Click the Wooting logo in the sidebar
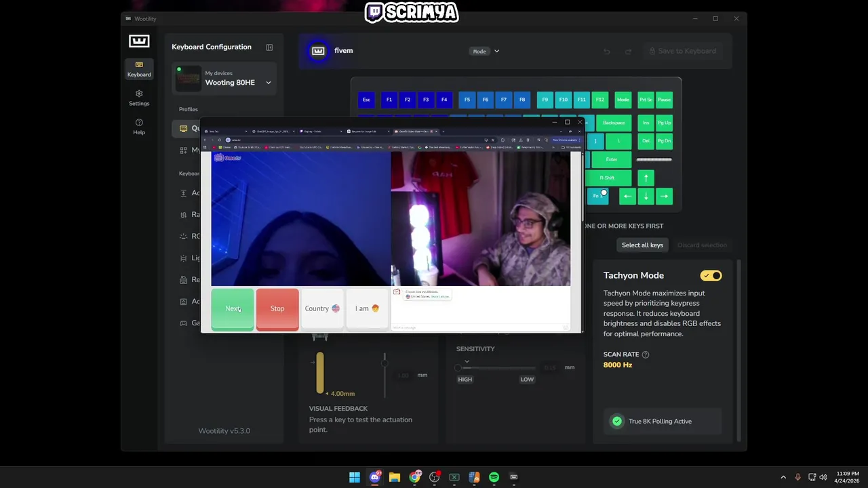 tap(139, 41)
